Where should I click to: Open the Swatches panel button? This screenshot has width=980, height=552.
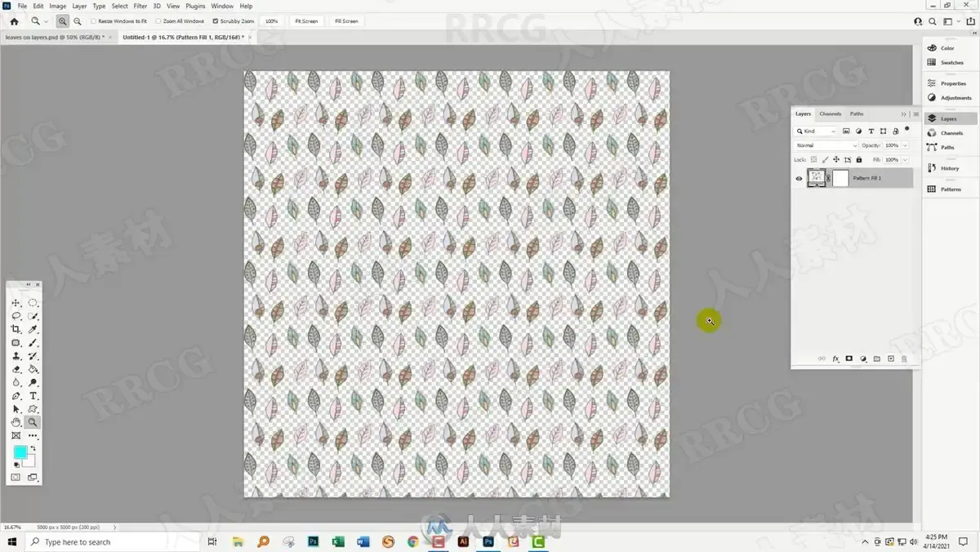pyautogui.click(x=950, y=62)
